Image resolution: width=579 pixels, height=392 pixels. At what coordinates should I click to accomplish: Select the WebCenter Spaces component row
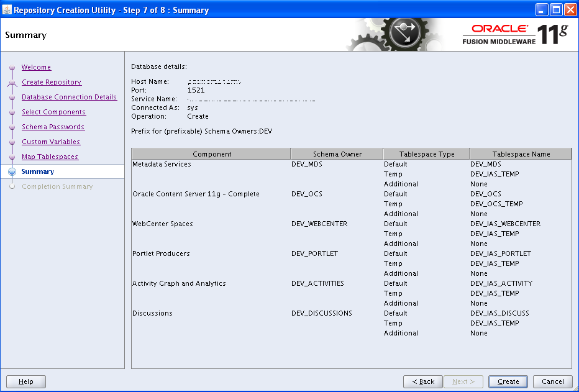tap(162, 224)
